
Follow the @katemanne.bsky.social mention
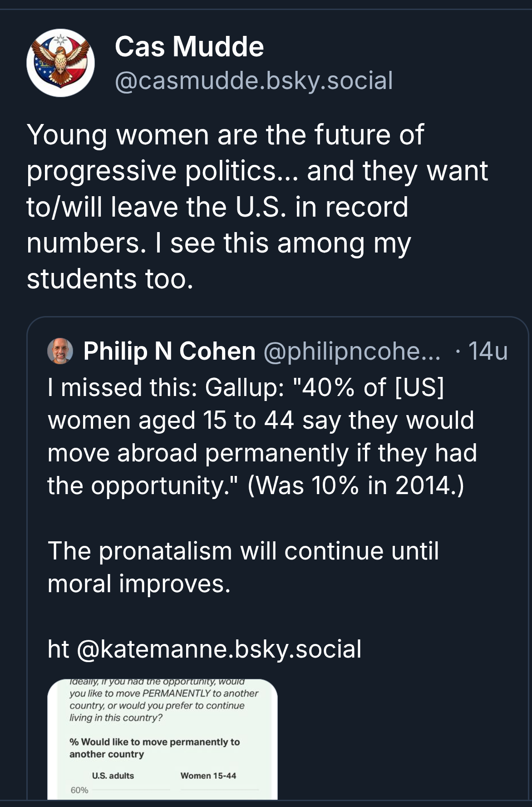coord(219,649)
